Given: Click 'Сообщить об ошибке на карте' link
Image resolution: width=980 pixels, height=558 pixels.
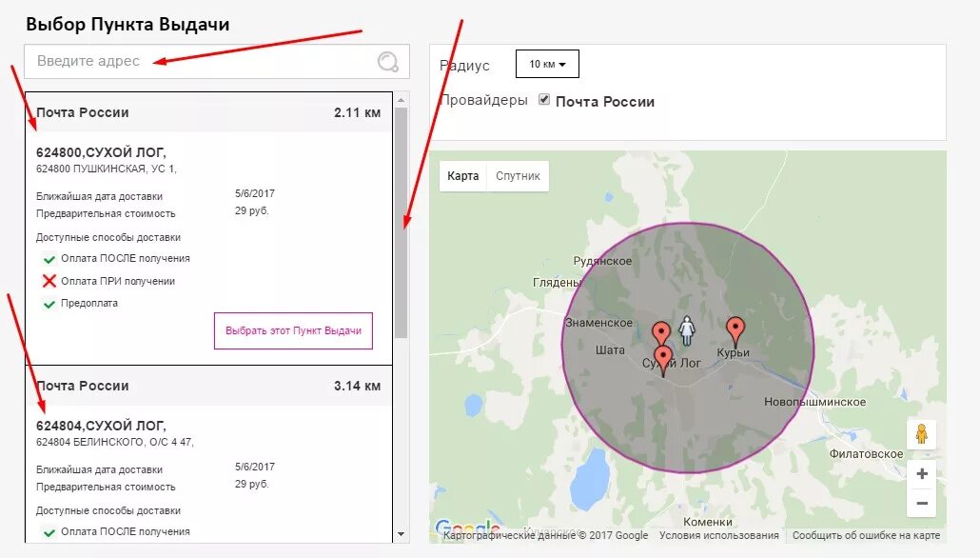Looking at the screenshot, I should coord(866,535).
